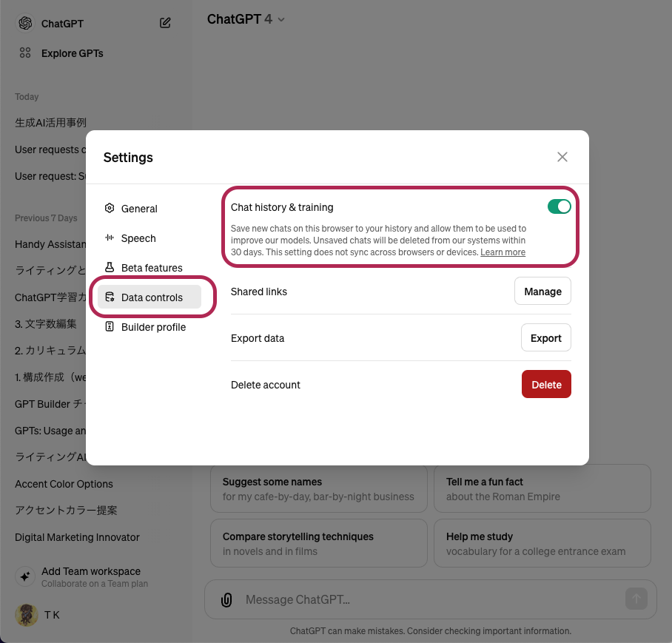Open the ライティングと chat in sidebar
Viewport: 672px width, 643px height.
[x=50, y=270]
